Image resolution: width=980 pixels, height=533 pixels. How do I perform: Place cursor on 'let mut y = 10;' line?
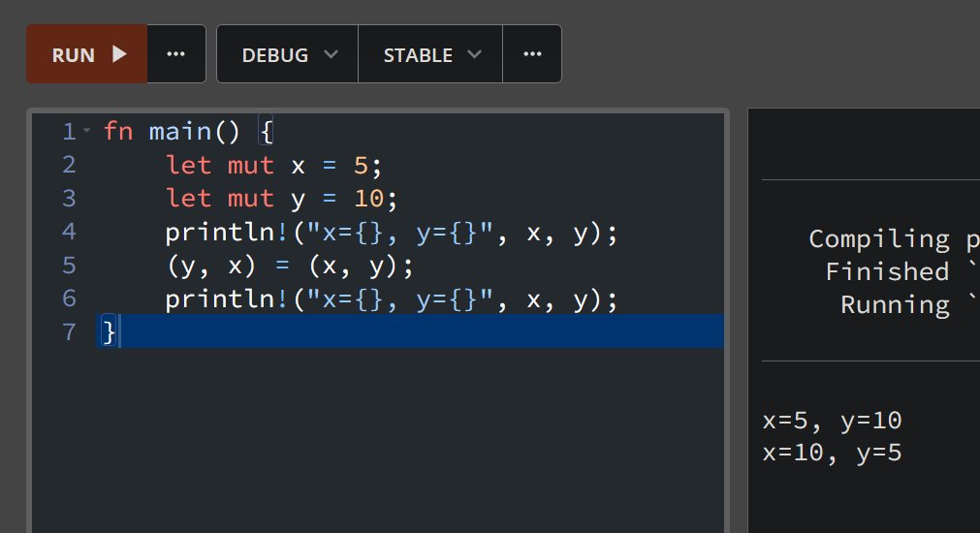[281, 199]
